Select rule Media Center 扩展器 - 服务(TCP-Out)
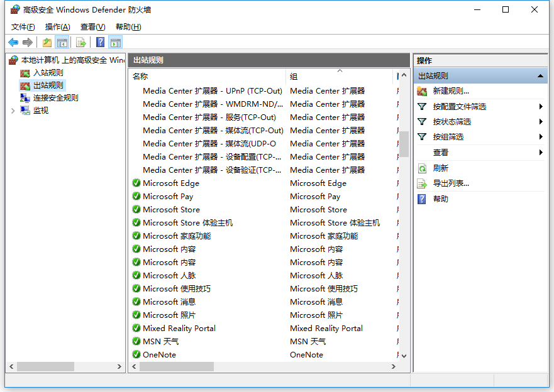This screenshot has height=392, width=554. [x=209, y=117]
